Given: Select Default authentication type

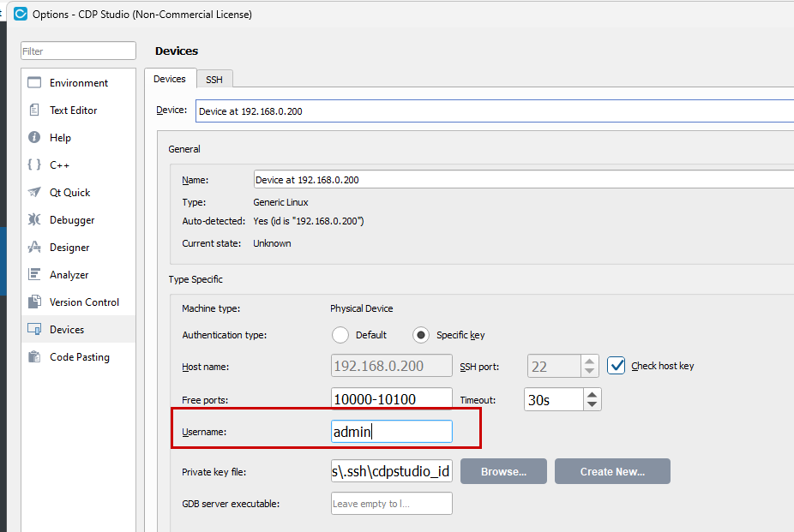Looking at the screenshot, I should pyautogui.click(x=340, y=335).
